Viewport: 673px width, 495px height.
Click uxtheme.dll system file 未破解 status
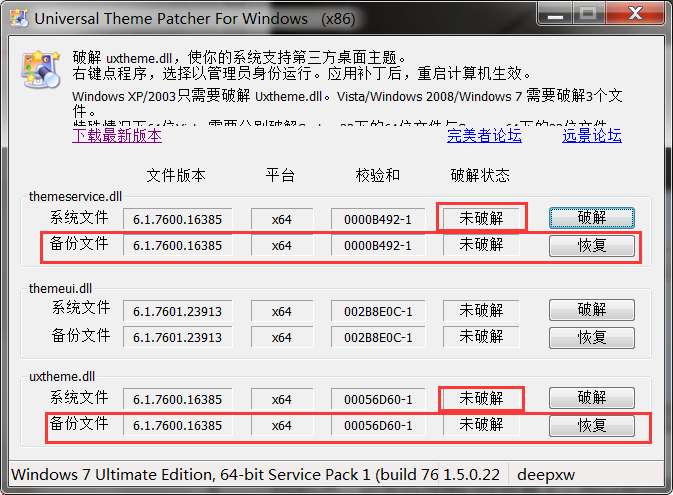click(481, 398)
